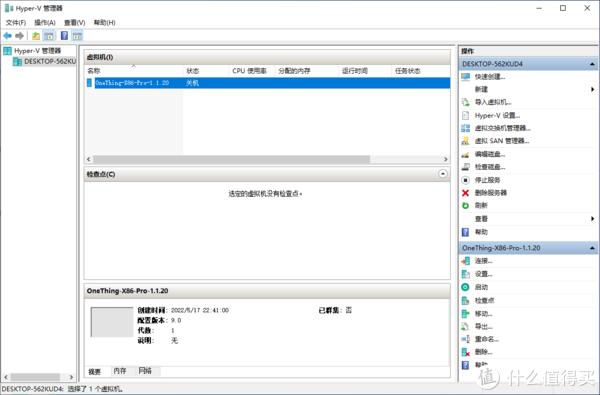Open 虚拟交换机管理器... action

[503, 128]
